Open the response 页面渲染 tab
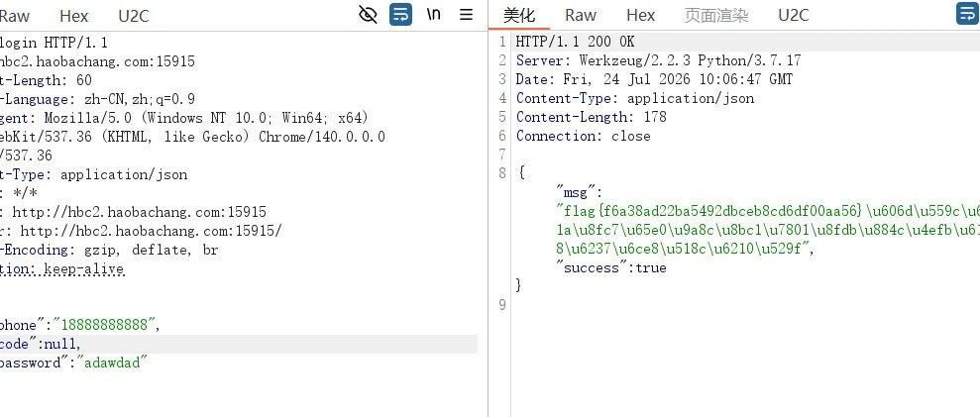This screenshot has height=417, width=980. (716, 15)
